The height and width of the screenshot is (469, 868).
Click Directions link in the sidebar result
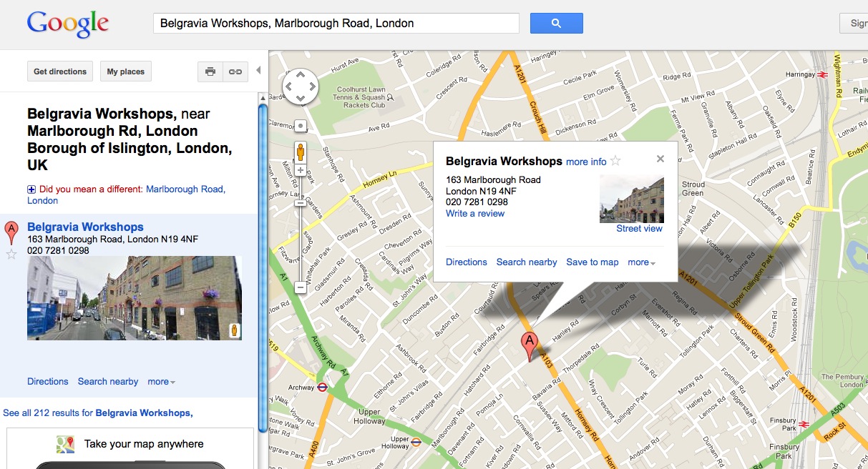click(48, 381)
